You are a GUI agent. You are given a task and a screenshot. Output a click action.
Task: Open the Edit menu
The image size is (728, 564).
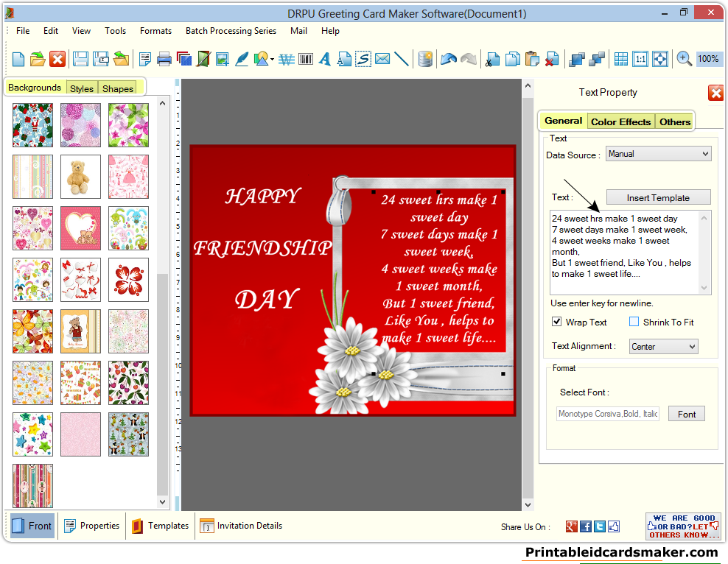point(51,31)
